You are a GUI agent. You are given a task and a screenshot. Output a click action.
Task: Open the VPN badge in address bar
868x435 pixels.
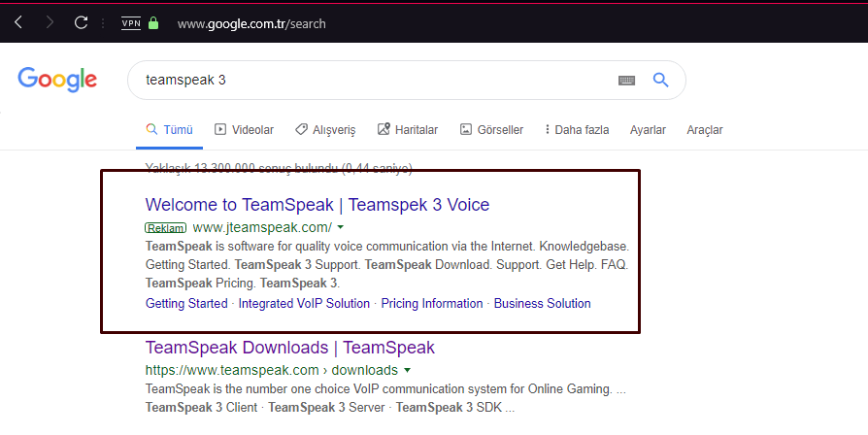[131, 23]
